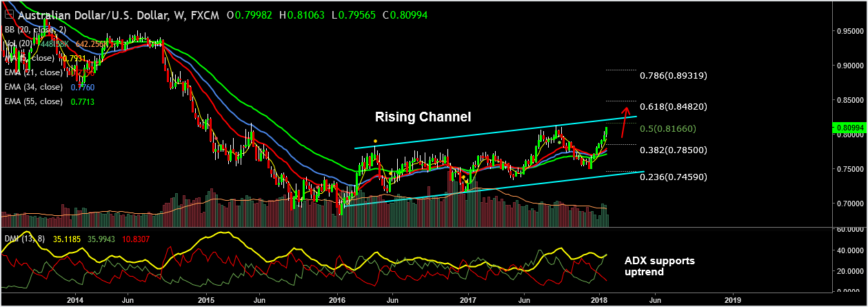Click the 0.75000 price axis label

pyautogui.click(x=849, y=169)
